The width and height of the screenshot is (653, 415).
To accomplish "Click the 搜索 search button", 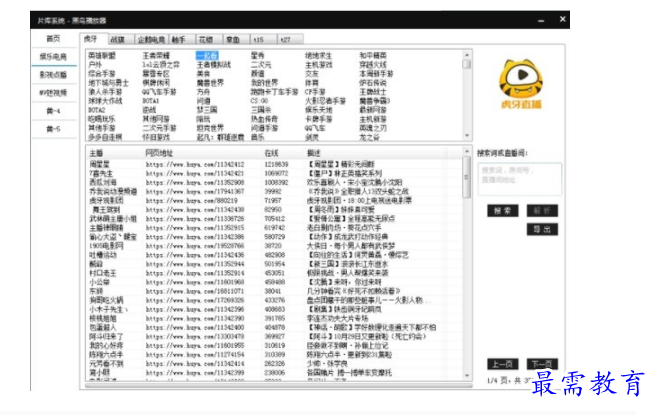I will [503, 211].
